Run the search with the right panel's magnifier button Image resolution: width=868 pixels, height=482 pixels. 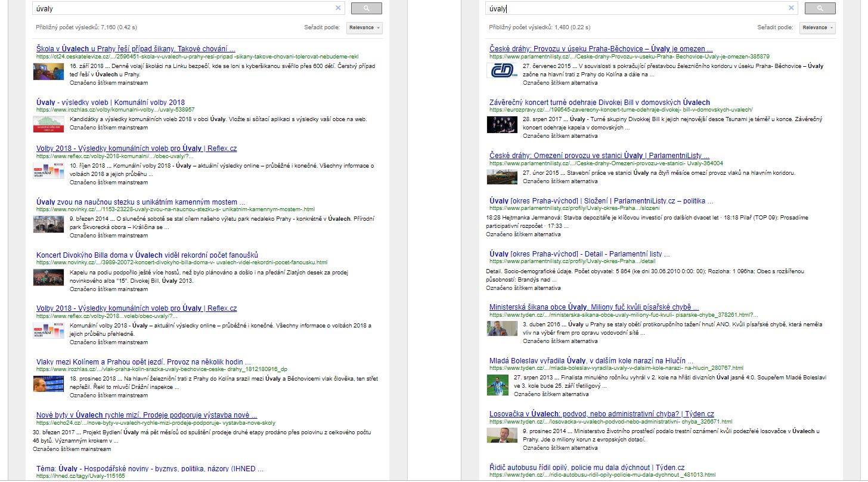(820, 8)
